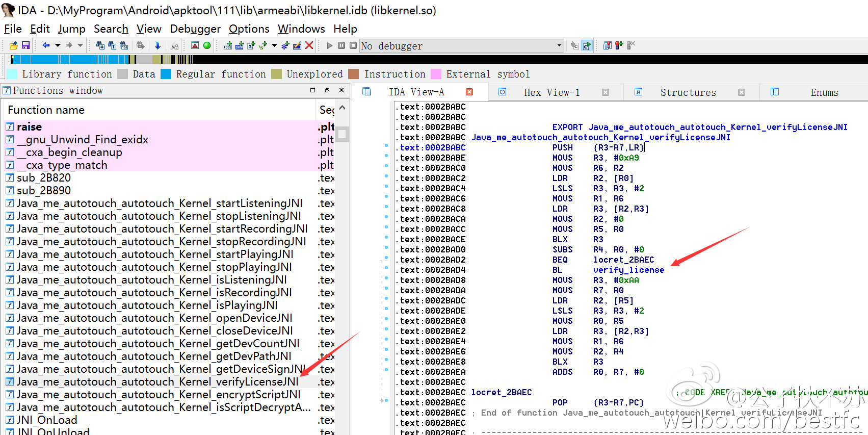Viewport: 868px width, 435px height.
Task: Open the Edit menu
Action: click(40, 29)
